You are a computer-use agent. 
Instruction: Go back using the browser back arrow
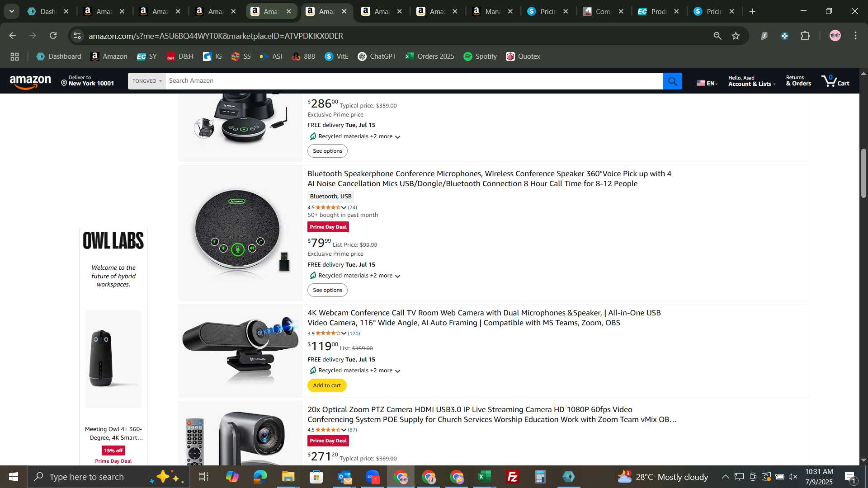(x=13, y=36)
